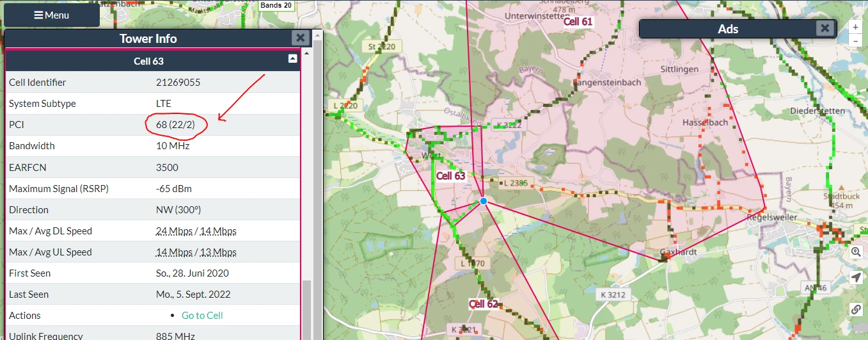Image resolution: width=868 pixels, height=340 pixels.
Task: Open the map search magnifier icon
Action: point(856,252)
